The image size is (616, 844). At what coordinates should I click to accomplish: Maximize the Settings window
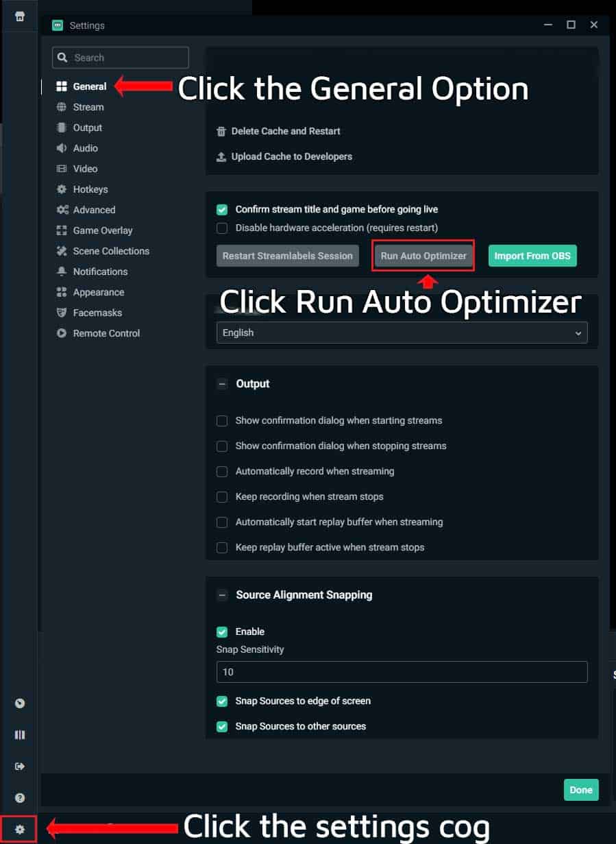click(571, 25)
